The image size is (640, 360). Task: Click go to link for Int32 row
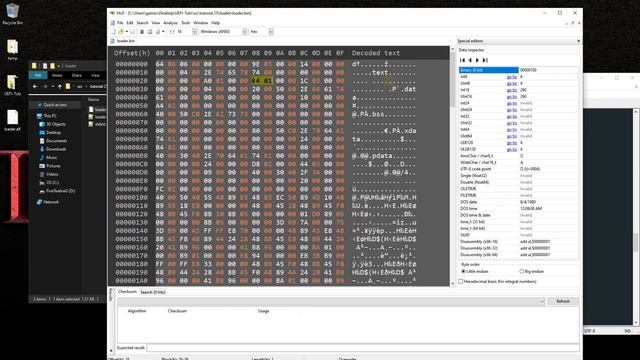tap(511, 116)
